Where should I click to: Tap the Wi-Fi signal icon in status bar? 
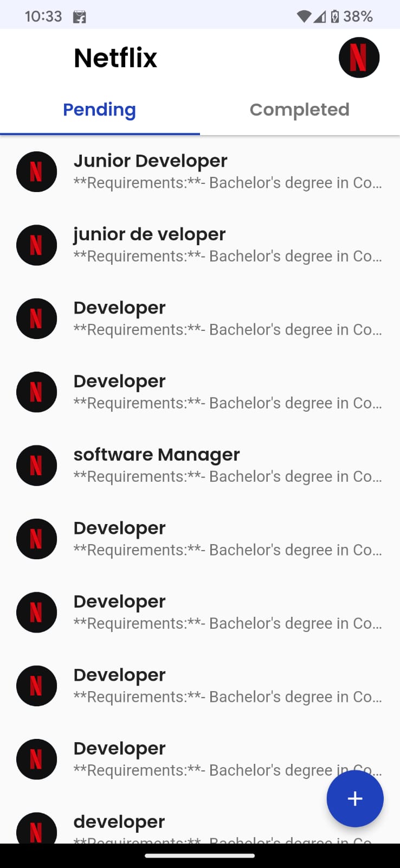pos(304,17)
